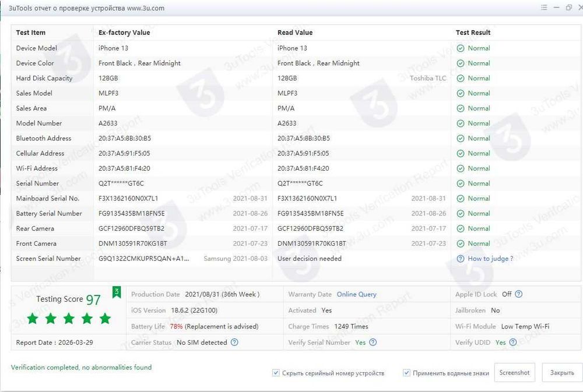Viewport: 583px width, 392px height.
Task: Select ex-factory Model Number A2633 value
Action: pyautogui.click(x=108, y=123)
